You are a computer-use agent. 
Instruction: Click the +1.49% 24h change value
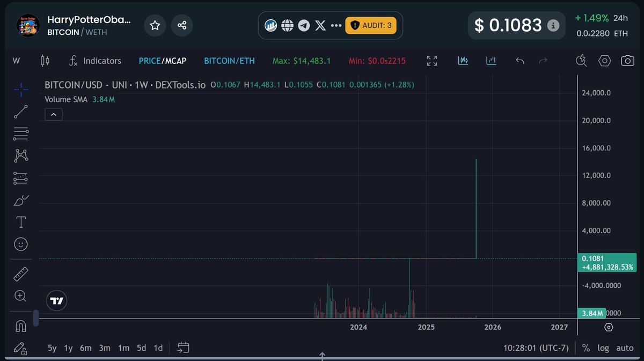(592, 18)
